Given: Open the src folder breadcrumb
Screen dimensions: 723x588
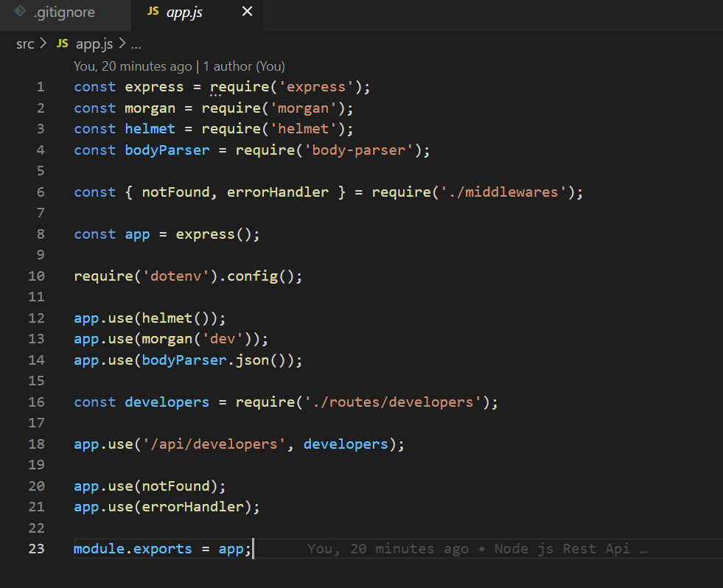Looking at the screenshot, I should (x=25, y=44).
